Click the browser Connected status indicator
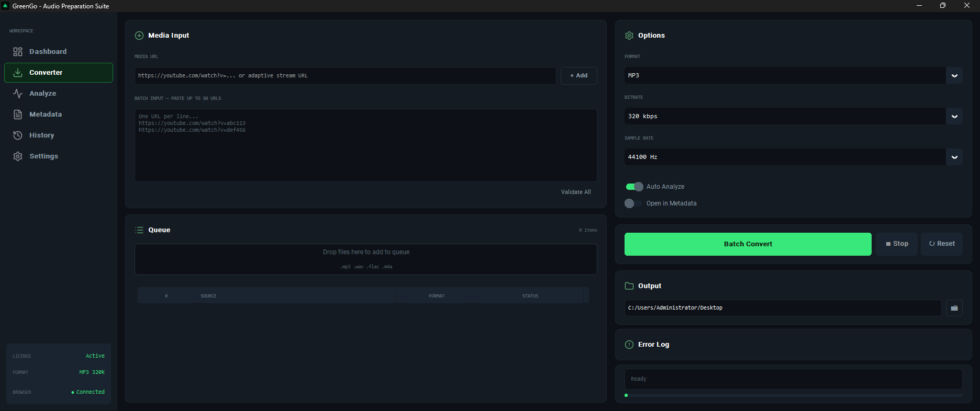 point(88,392)
